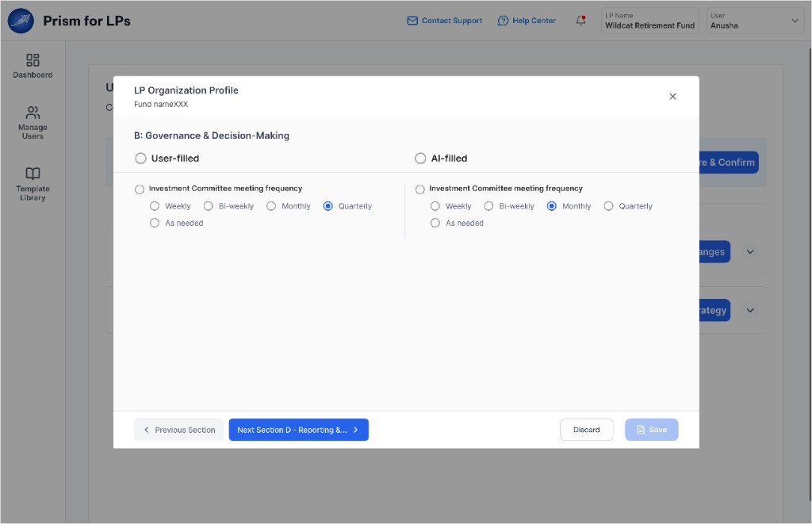Choose Monthly in the AI-filled column
Viewport: 812px width, 524px height.
tap(552, 206)
